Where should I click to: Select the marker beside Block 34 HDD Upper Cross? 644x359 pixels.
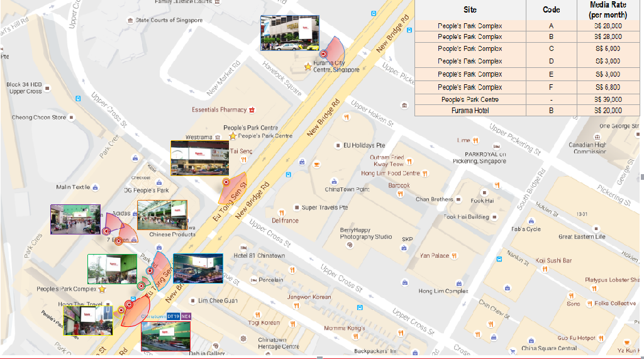[47, 88]
